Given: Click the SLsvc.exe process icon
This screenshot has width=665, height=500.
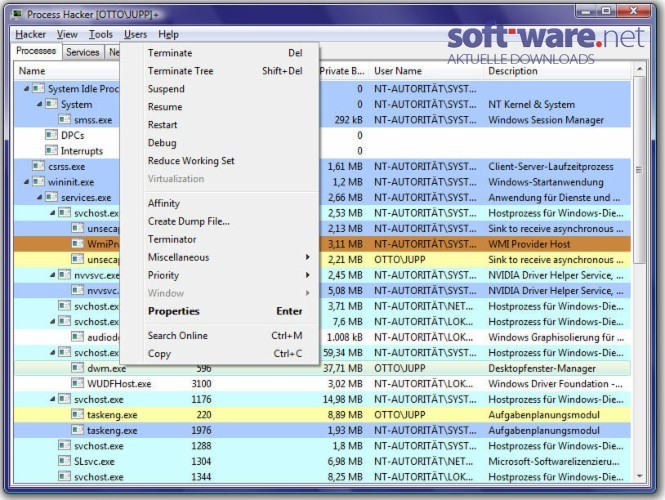Looking at the screenshot, I should 64,461.
